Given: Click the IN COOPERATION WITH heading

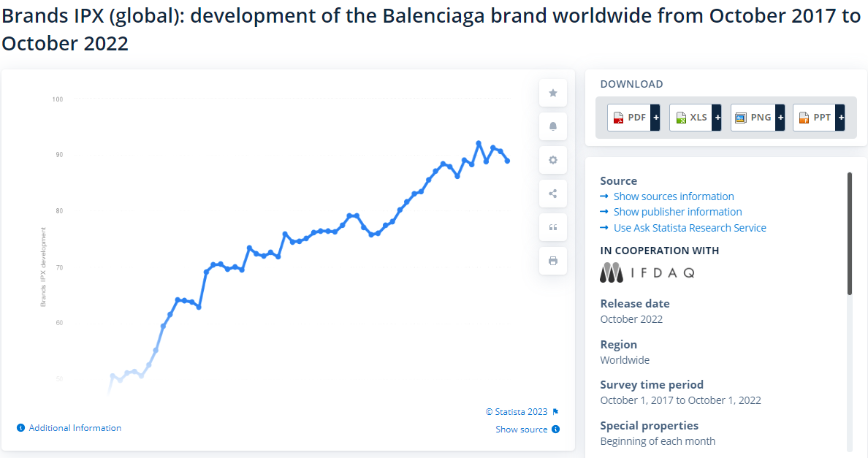Looking at the screenshot, I should click(x=660, y=251).
